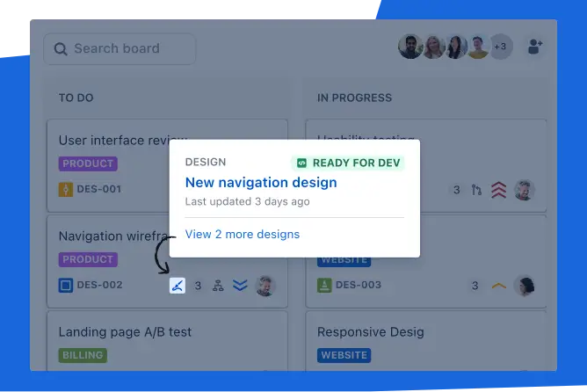The width and height of the screenshot is (587, 392).
Task: Click the Search board input field
Action: pyautogui.click(x=120, y=48)
